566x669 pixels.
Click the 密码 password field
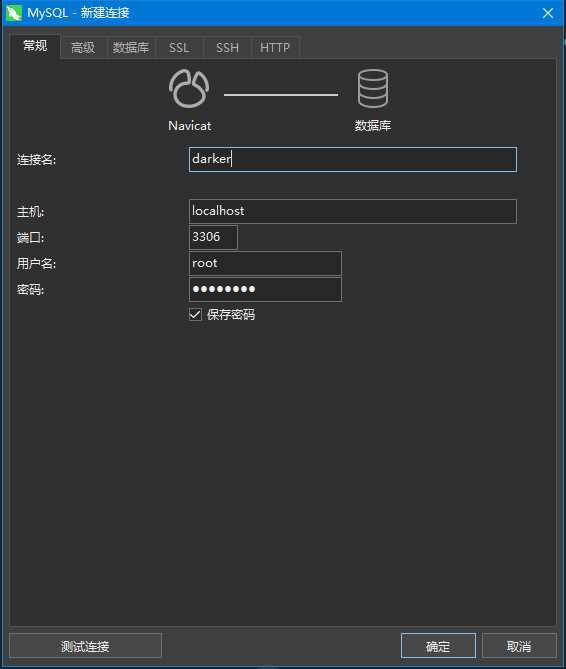click(x=265, y=289)
